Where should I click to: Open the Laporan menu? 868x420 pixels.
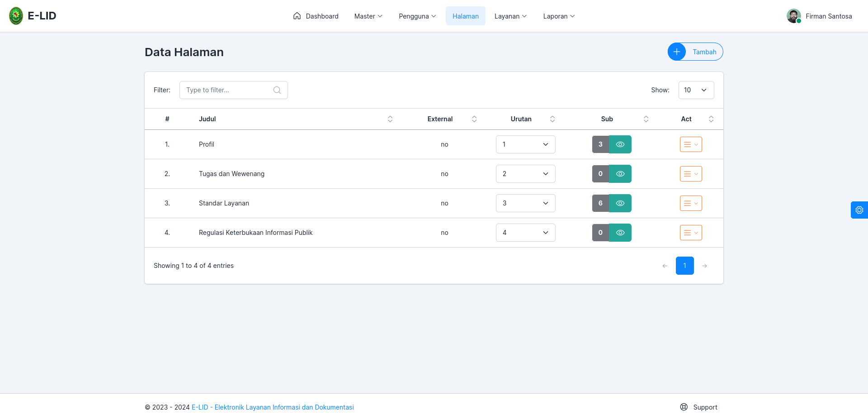(x=559, y=16)
